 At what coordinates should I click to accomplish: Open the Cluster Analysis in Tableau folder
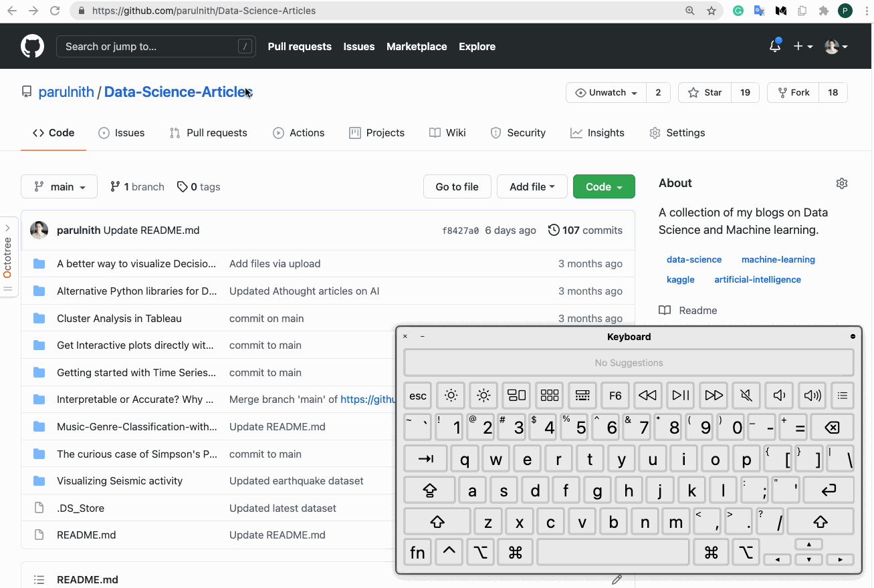click(119, 319)
